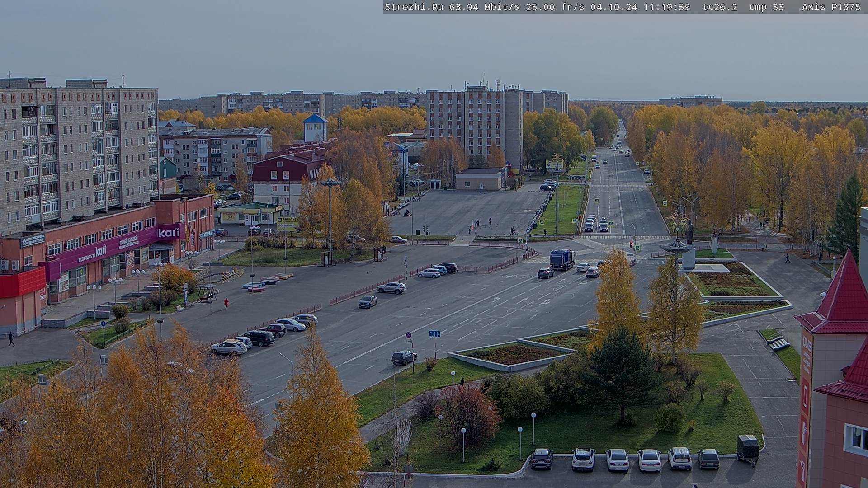
Task: Click the Strezhi.Ru overlay text
Action: click(414, 7)
